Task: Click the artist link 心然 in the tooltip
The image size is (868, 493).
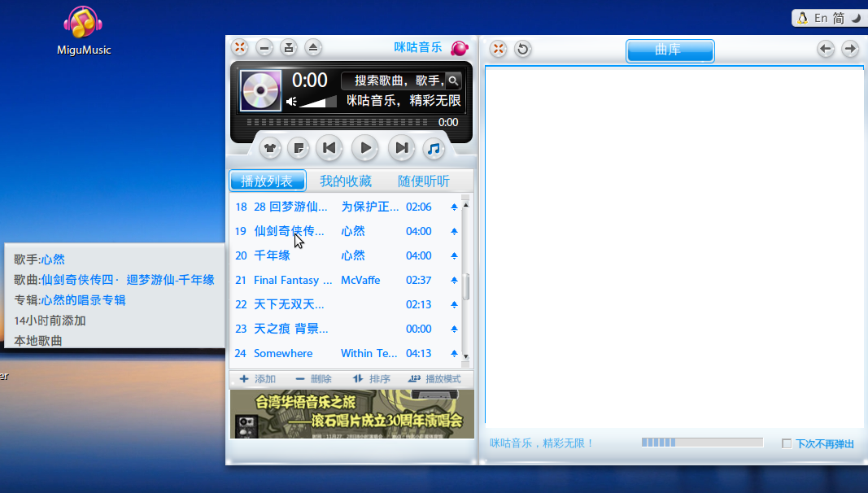Action: coord(53,260)
